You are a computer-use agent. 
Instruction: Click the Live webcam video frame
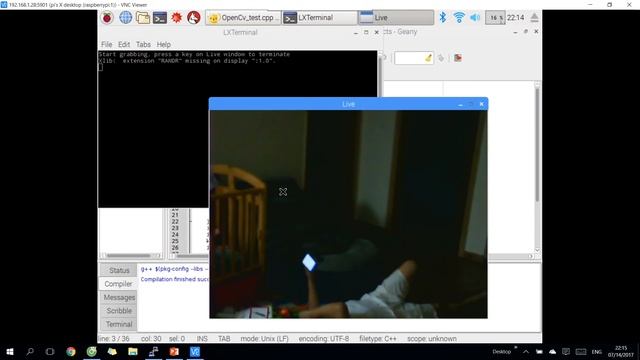coord(348,214)
